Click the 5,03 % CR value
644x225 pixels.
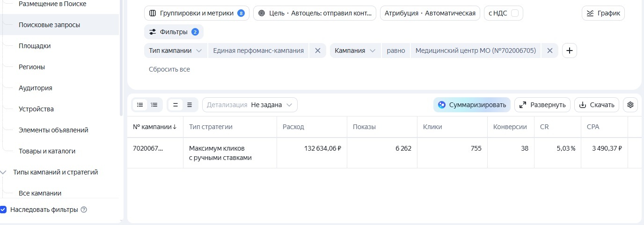pos(566,148)
